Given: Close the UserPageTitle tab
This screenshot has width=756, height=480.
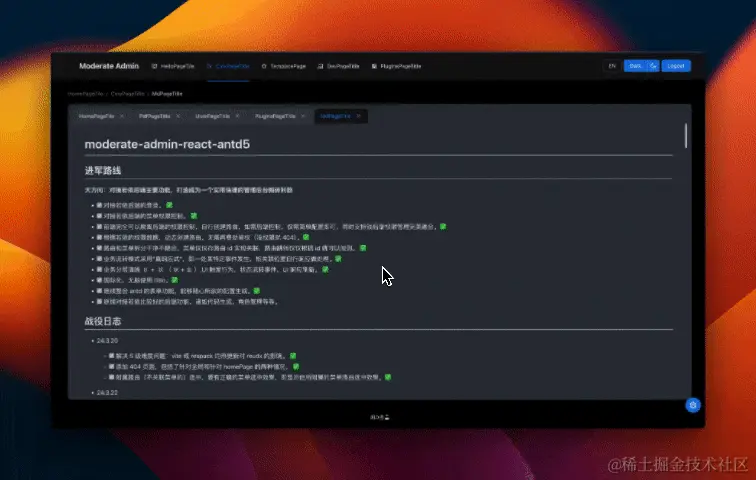Looking at the screenshot, I should [x=237, y=116].
